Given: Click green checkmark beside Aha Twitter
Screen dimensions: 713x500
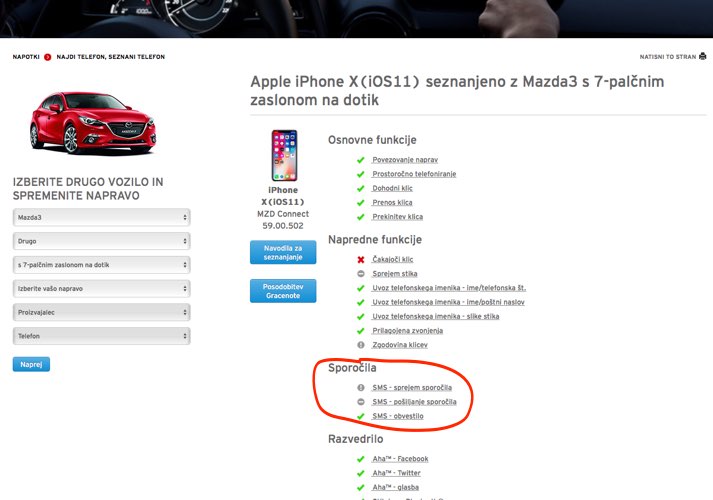Looking at the screenshot, I should (x=361, y=473).
